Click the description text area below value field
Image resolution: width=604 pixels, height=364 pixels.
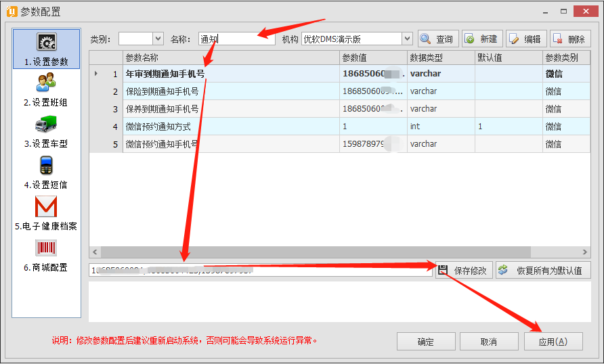pyautogui.click(x=340, y=302)
